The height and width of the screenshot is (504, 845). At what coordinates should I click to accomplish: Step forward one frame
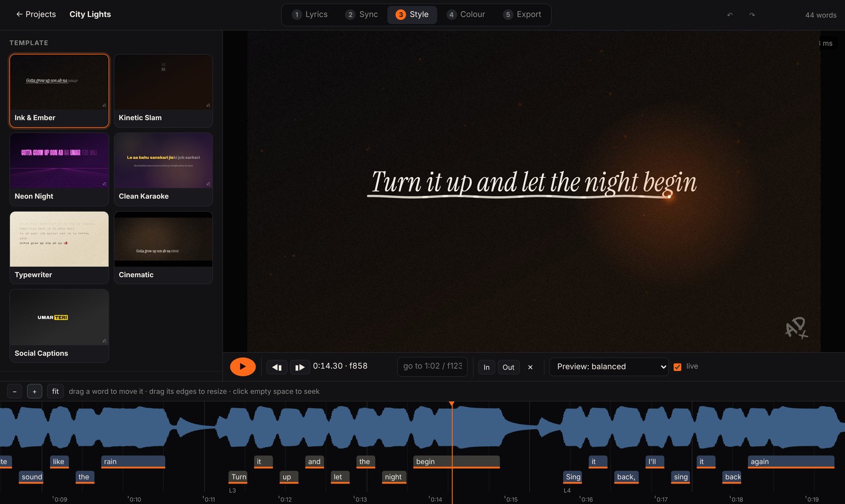[299, 367]
